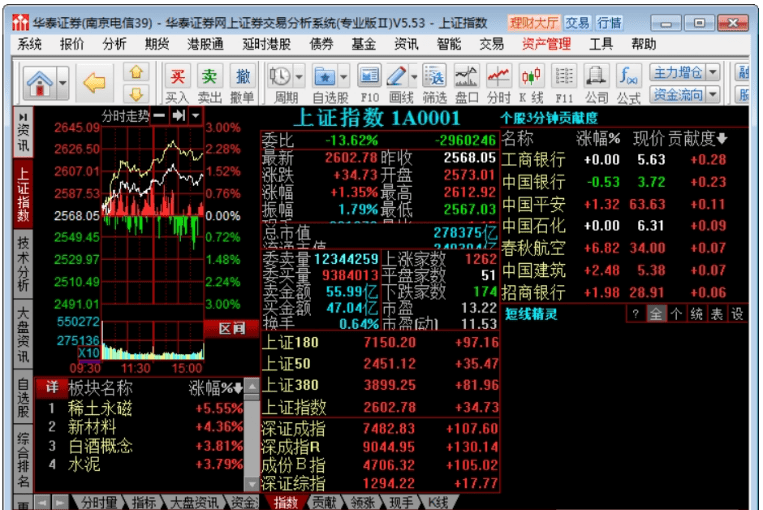The width and height of the screenshot is (763, 510).
Task: Click the sector list scrollbar down arrow
Action: coord(252,484)
